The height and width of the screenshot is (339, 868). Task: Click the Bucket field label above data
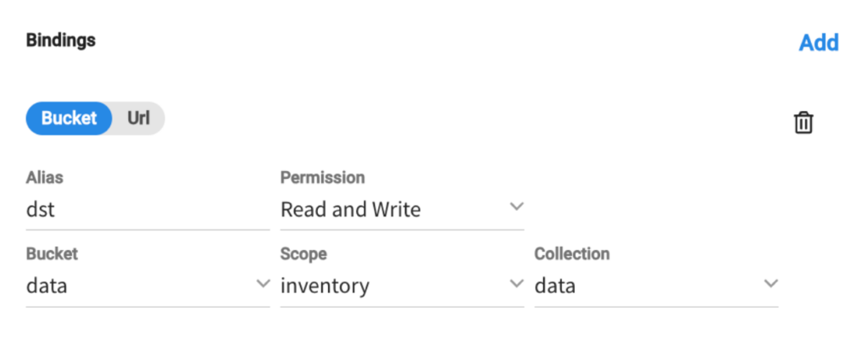pos(52,254)
